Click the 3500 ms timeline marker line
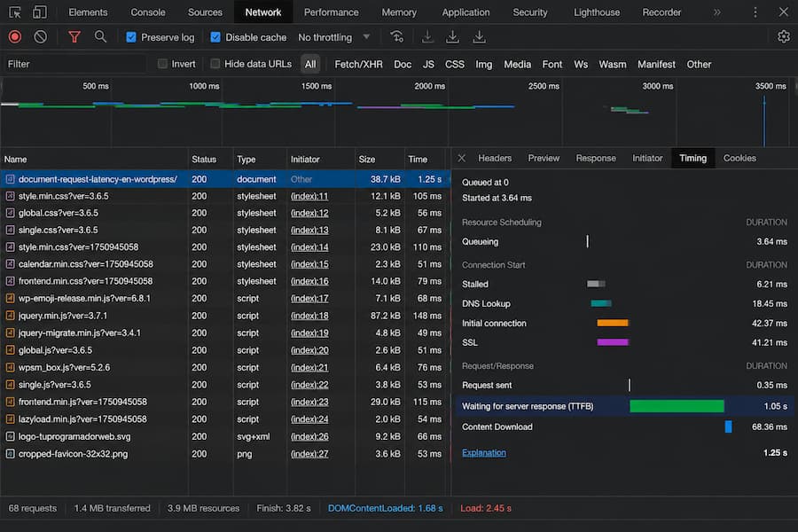This screenshot has height=532, width=798. (x=764, y=121)
